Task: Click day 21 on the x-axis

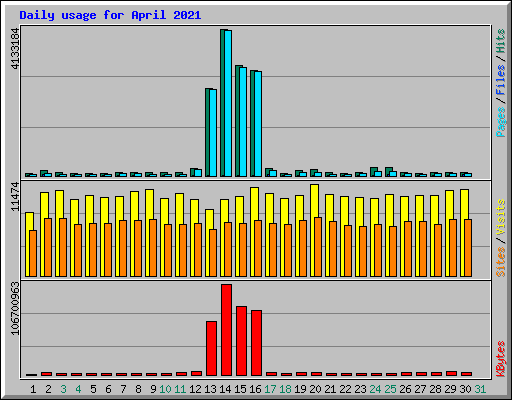Action: click(330, 389)
